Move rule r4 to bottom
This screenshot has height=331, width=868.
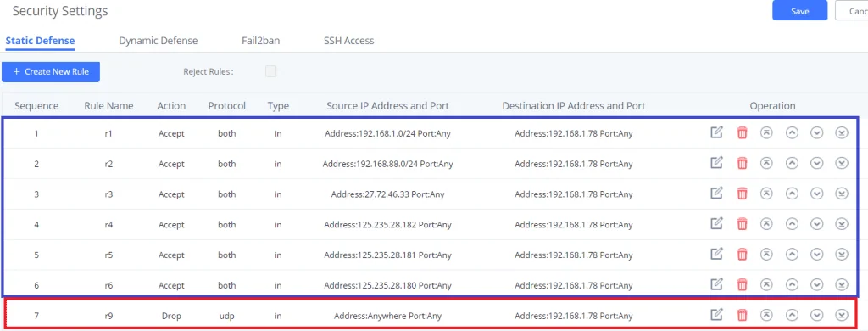click(842, 223)
